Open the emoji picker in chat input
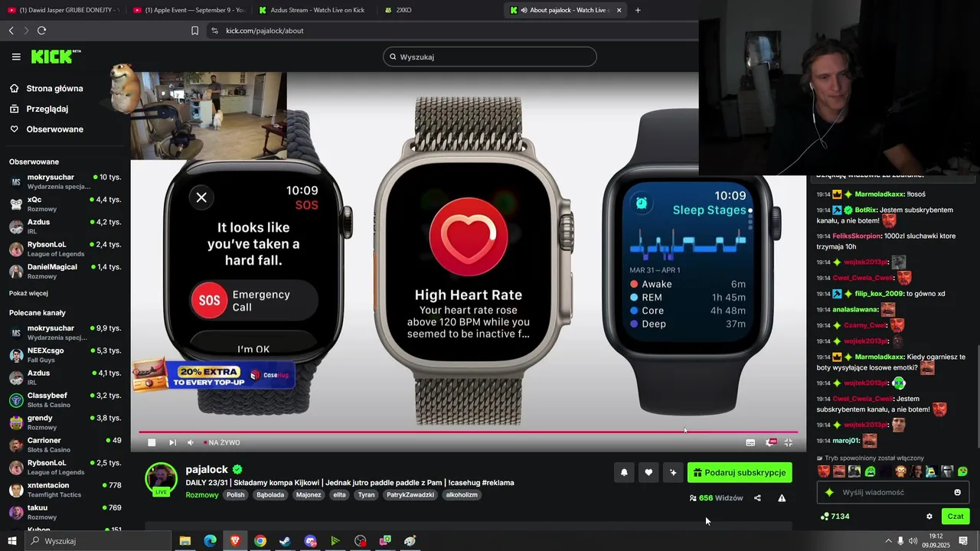Viewport: 980px width, 551px height. coord(957,493)
